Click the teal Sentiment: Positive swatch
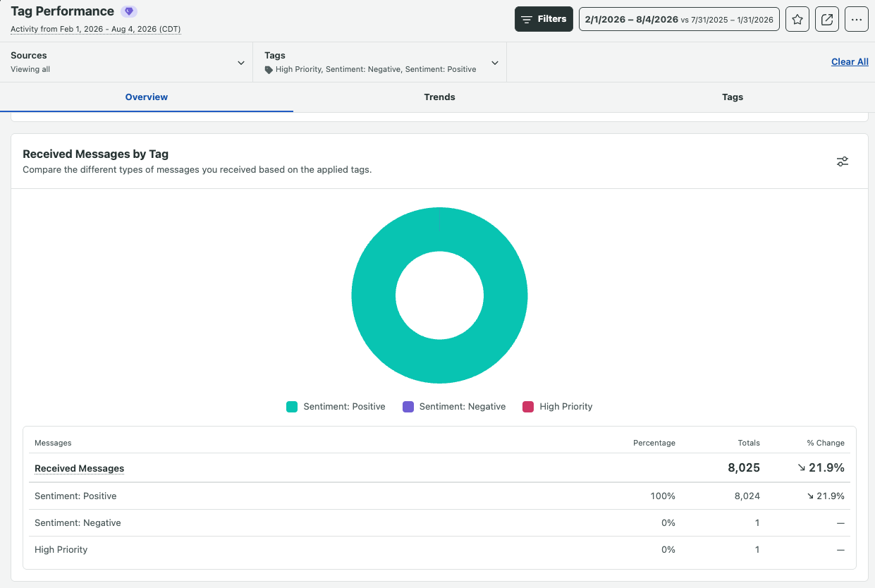This screenshot has height=588, width=875. tap(292, 406)
